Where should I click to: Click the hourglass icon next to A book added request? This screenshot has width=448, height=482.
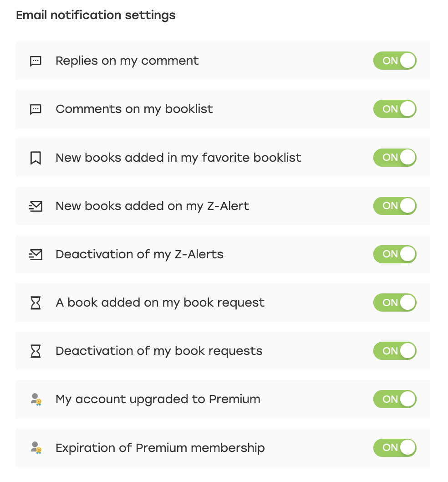[36, 303]
